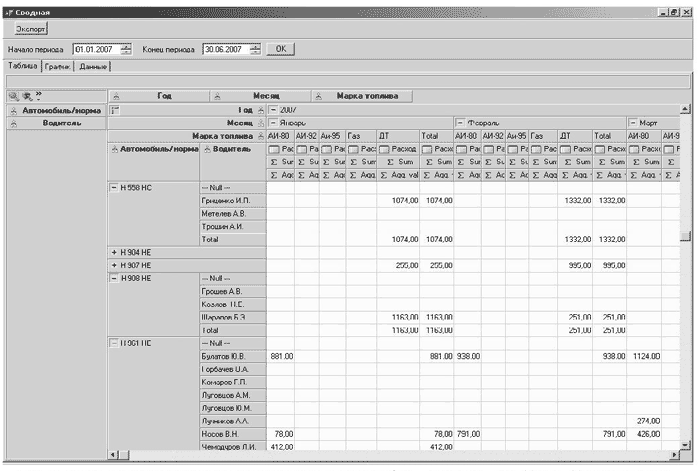Click the vertical scrollbar down arrow
The height and width of the screenshot is (471, 700).
coord(685,445)
